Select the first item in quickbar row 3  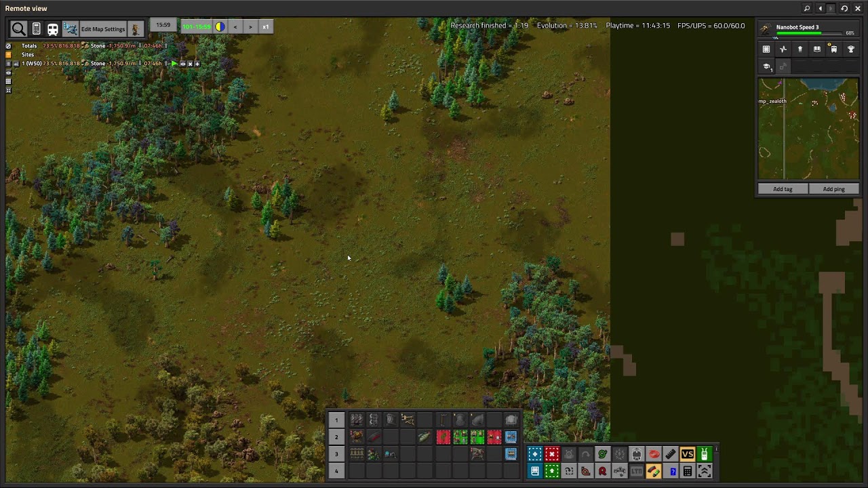pyautogui.click(x=357, y=454)
